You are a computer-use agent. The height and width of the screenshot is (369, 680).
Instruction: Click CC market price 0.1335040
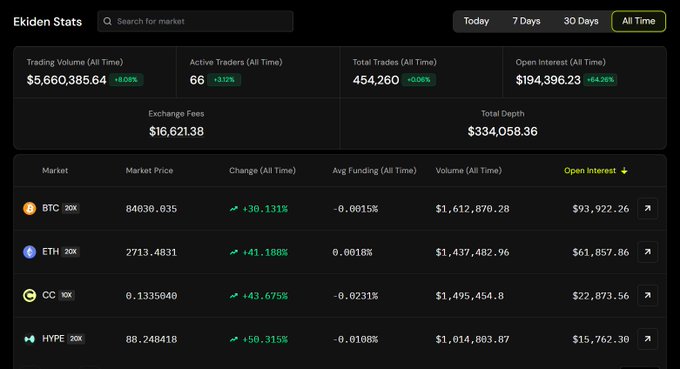151,296
